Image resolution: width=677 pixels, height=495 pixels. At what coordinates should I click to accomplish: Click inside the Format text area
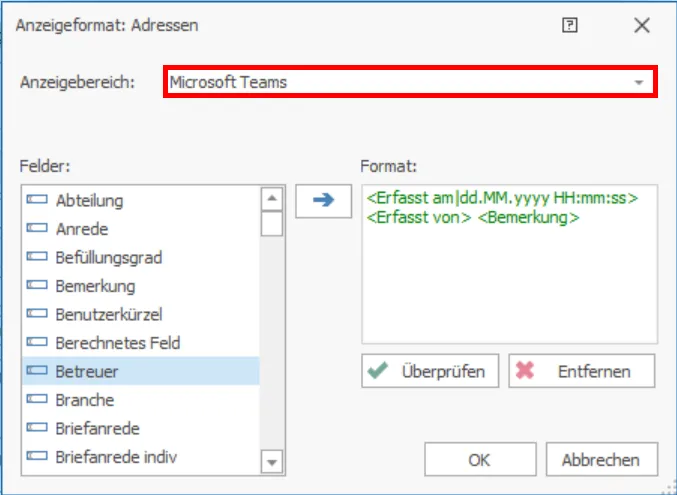[509, 264]
